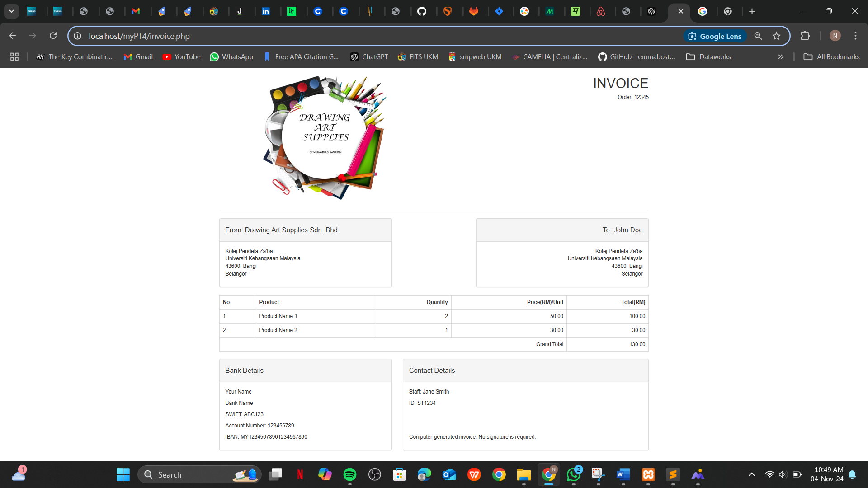Open the WhatsApp bookmark

pos(231,56)
